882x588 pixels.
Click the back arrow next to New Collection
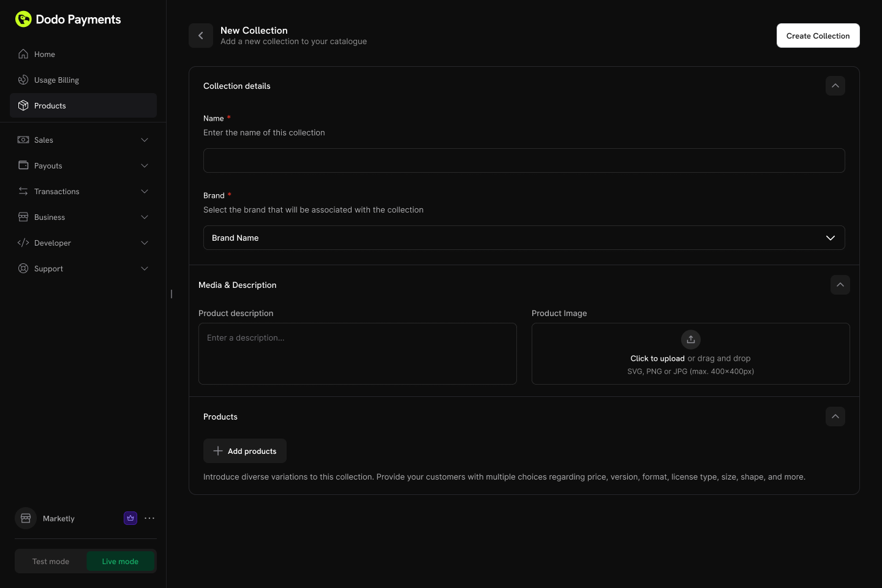201,36
